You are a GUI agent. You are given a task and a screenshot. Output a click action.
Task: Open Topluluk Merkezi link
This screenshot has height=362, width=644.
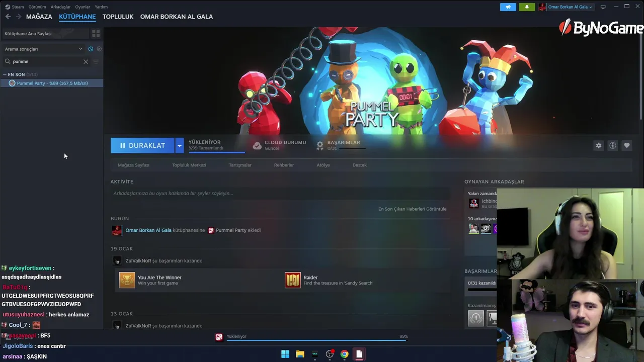tap(189, 165)
